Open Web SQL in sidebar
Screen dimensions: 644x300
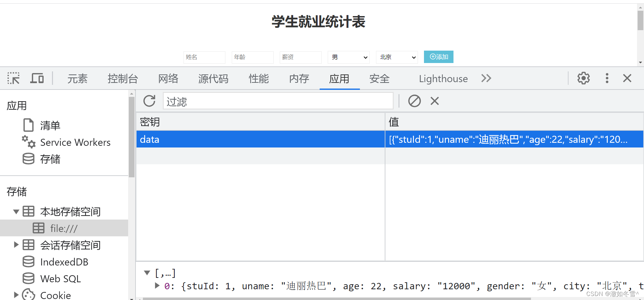click(60, 279)
